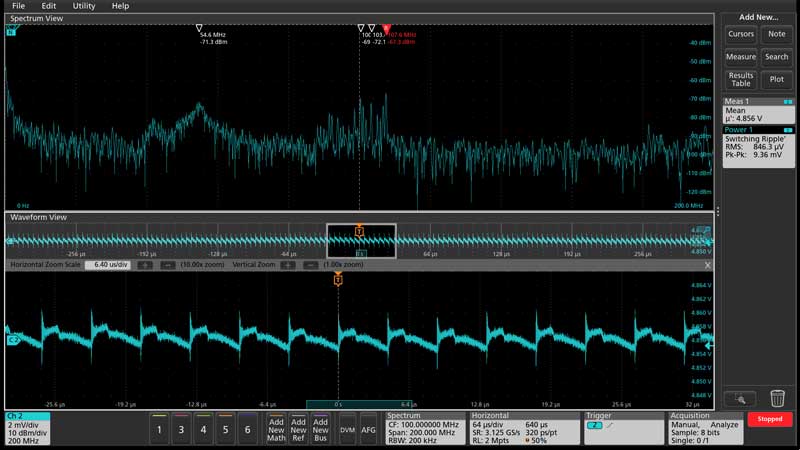Add a new Bus
800x450 pixels.
pyautogui.click(x=320, y=428)
